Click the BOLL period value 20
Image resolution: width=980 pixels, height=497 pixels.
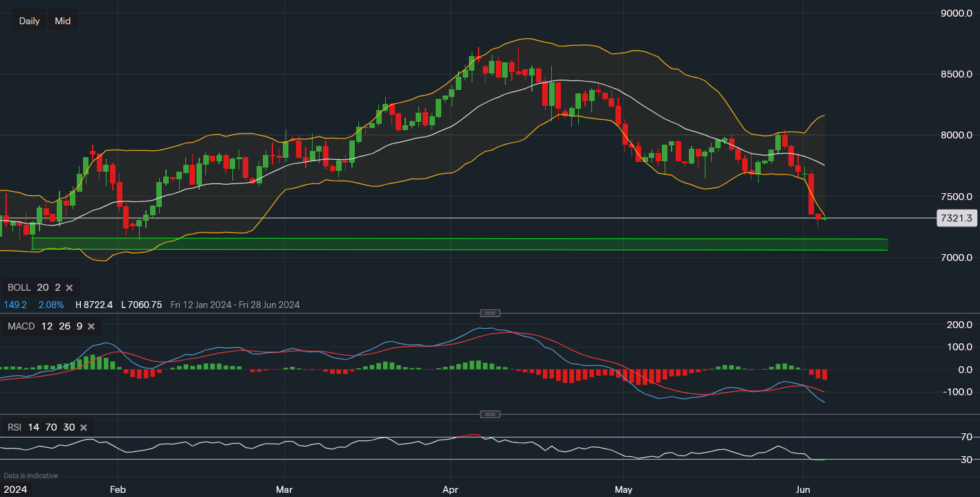[43, 287]
